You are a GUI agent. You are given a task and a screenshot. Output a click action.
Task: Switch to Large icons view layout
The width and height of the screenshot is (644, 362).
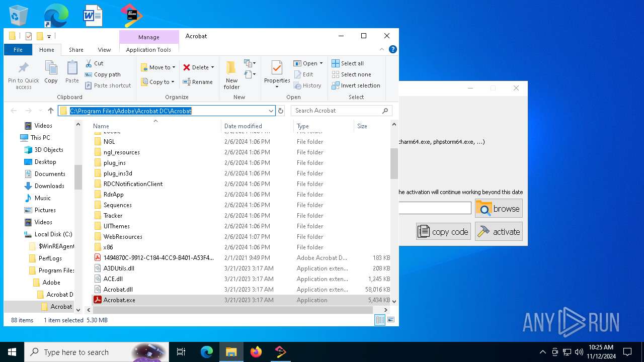coord(390,320)
